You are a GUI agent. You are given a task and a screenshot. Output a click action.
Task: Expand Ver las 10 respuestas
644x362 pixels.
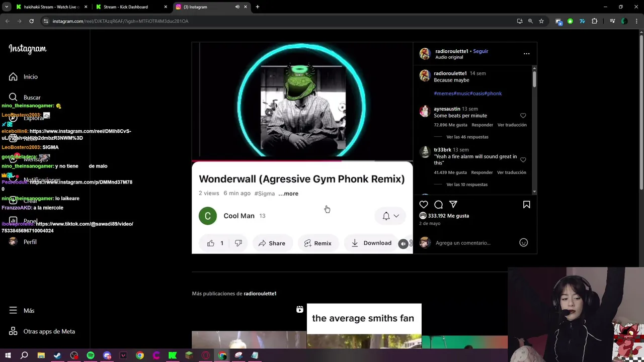(467, 185)
